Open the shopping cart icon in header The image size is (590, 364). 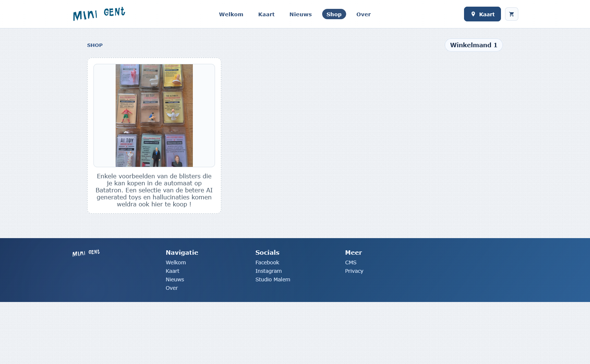click(511, 14)
